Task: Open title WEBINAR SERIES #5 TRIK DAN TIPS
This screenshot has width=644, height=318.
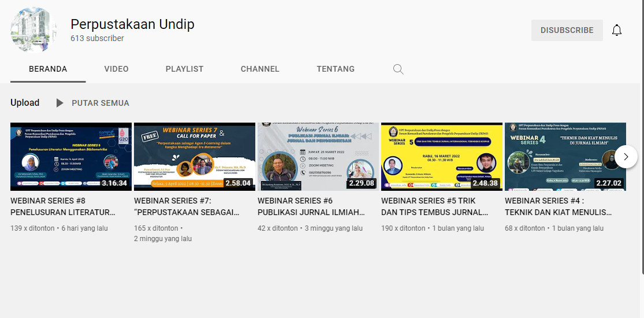Action: [x=435, y=206]
